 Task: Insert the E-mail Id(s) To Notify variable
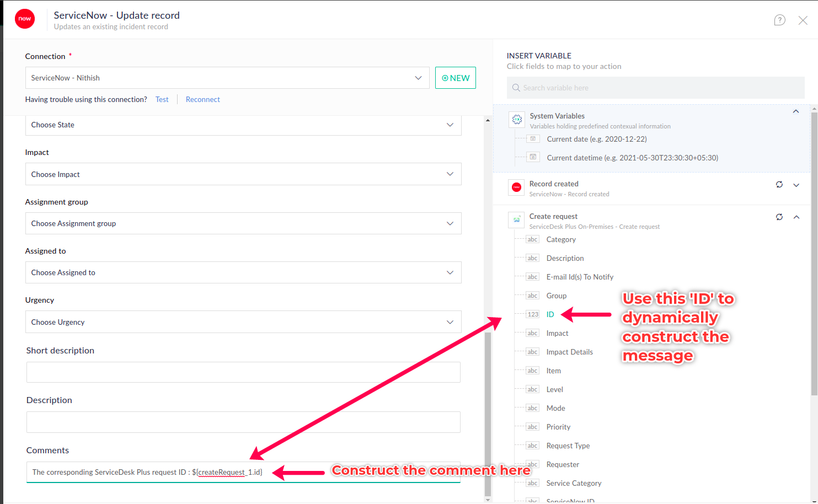point(580,277)
